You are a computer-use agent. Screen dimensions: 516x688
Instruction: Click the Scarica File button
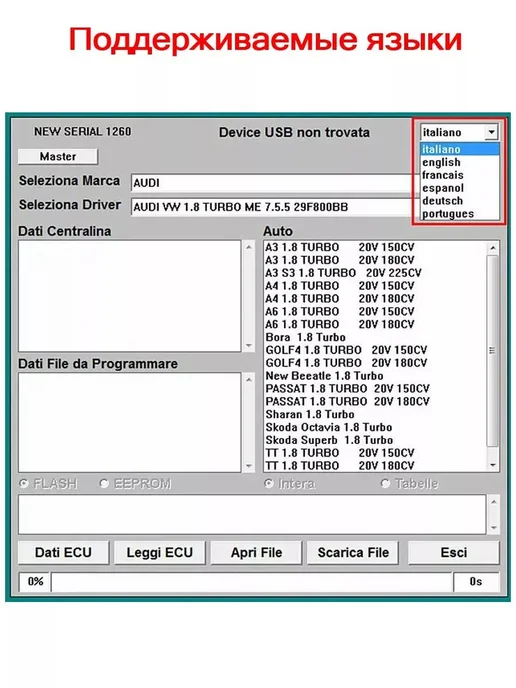353,552
